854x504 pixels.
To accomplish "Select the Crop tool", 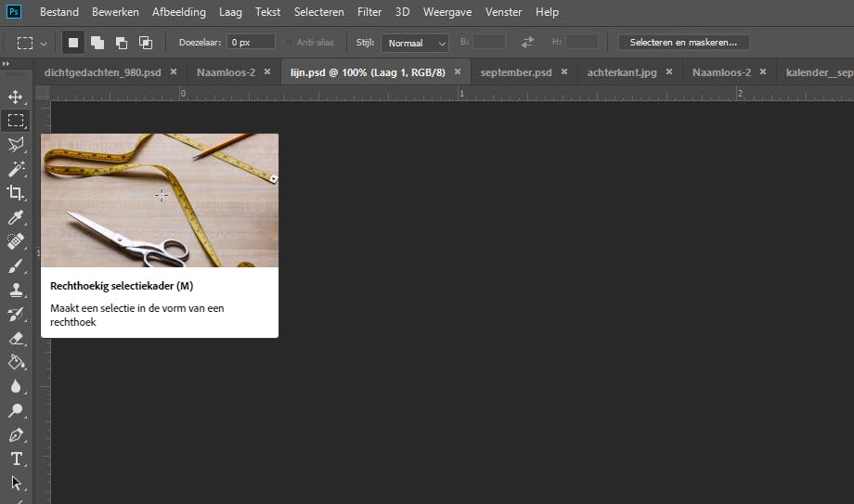I will [x=15, y=193].
